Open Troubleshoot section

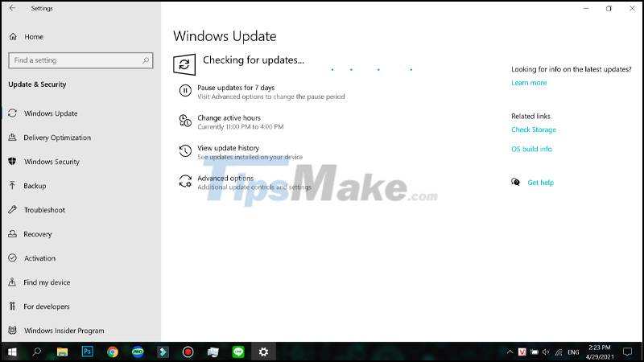point(44,210)
